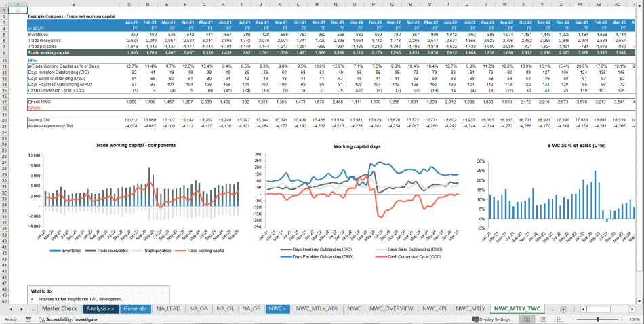Click the New Sheet plus icon

click(563, 309)
